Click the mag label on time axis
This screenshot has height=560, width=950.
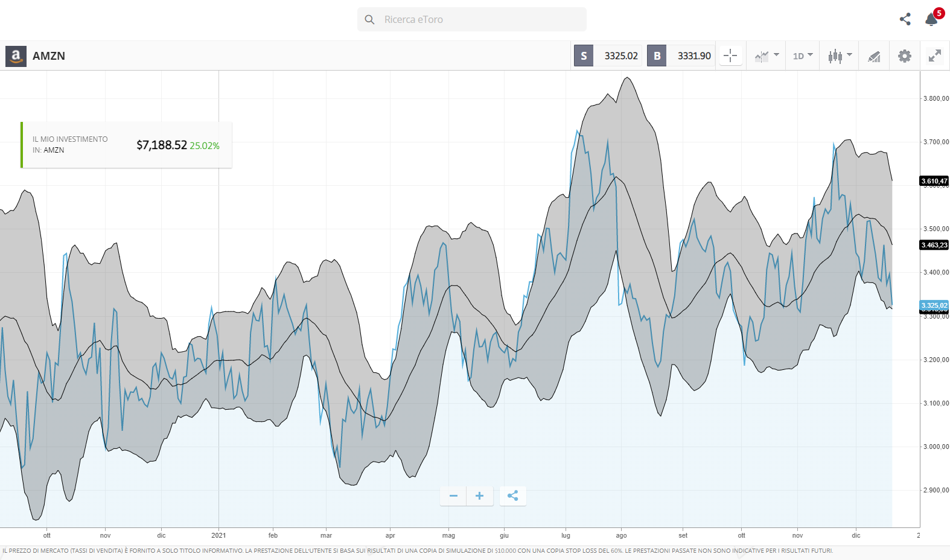click(x=448, y=535)
